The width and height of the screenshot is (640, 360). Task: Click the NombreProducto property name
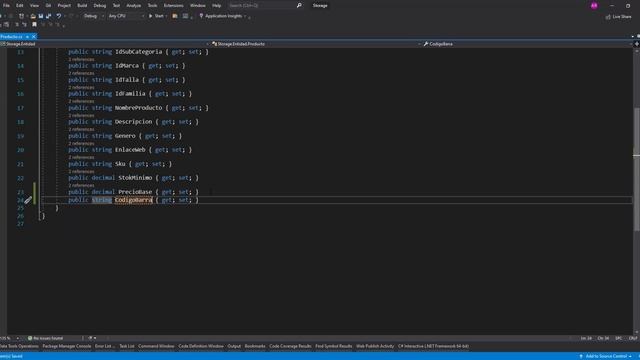point(138,108)
